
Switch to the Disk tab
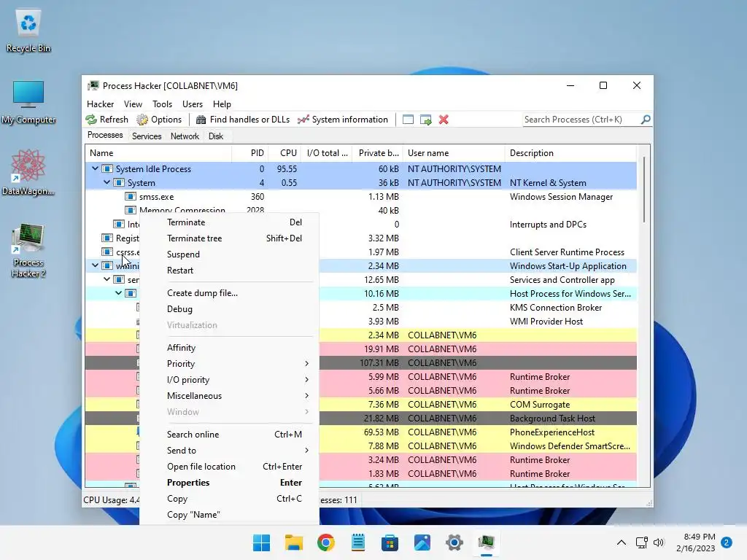[x=216, y=136]
